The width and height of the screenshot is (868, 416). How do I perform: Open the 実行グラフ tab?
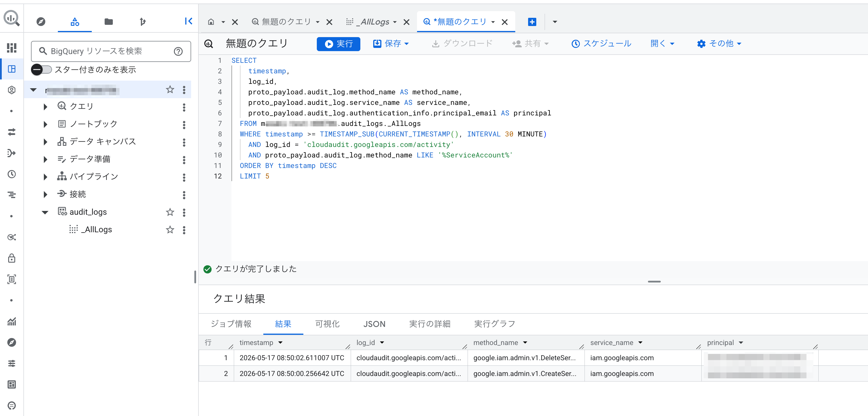495,324
